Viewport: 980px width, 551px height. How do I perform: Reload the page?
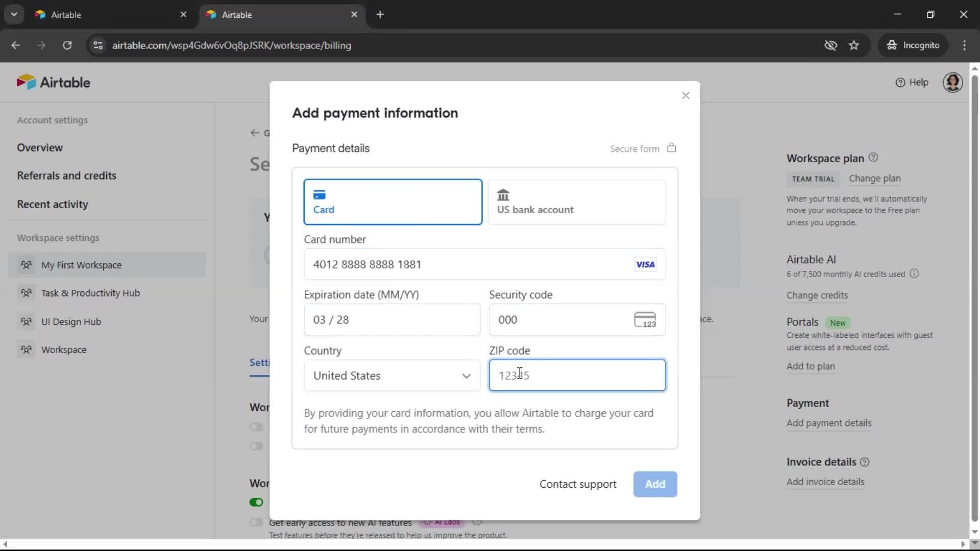point(67,45)
